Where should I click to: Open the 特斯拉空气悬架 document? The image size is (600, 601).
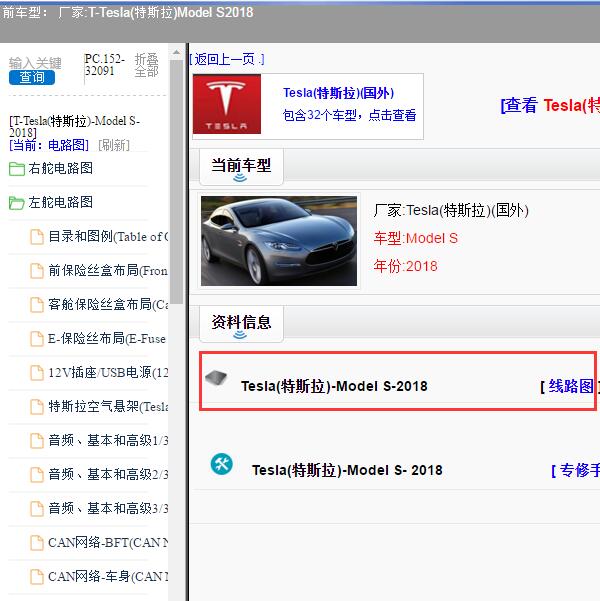tap(108, 406)
